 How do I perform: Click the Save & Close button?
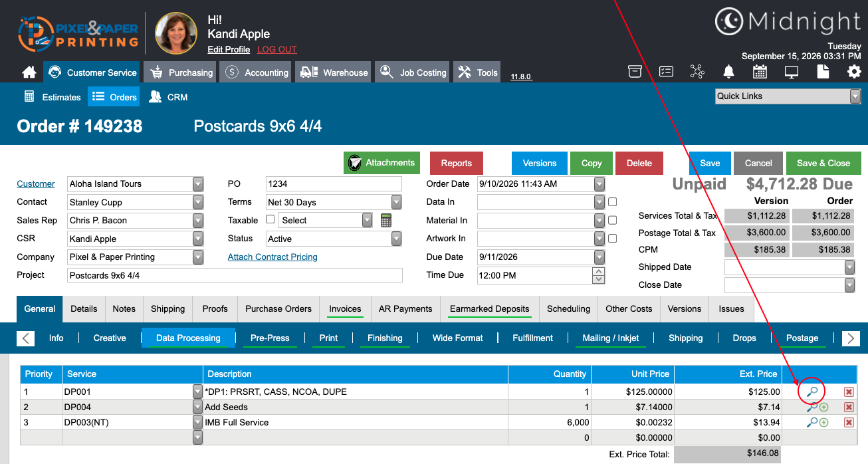[823, 163]
